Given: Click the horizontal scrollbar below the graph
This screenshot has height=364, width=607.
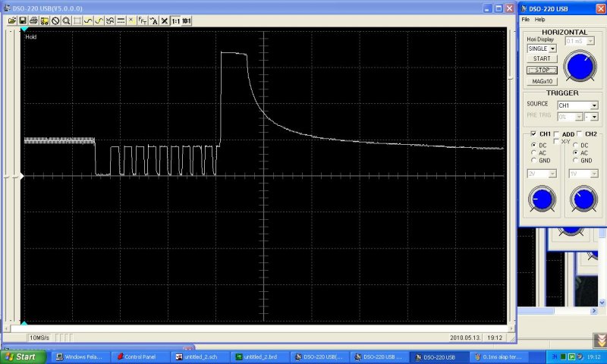Looking at the screenshot, I should pyautogui.click(x=259, y=328).
